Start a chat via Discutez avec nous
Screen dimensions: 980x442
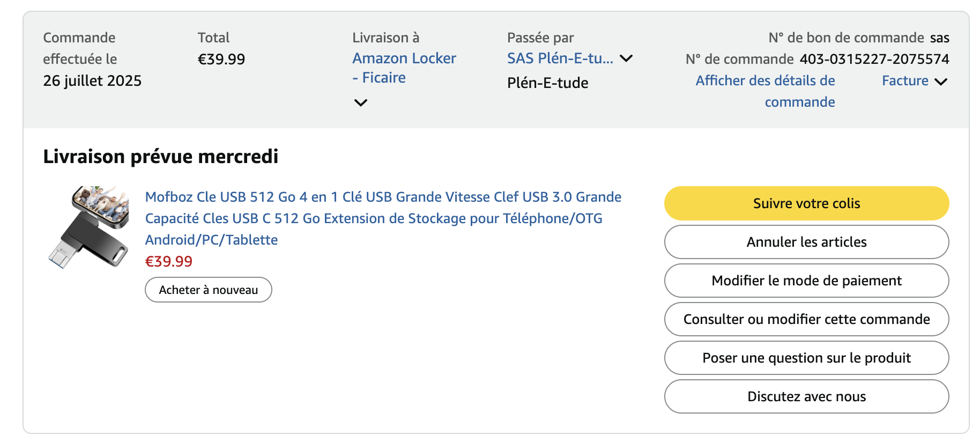(806, 396)
